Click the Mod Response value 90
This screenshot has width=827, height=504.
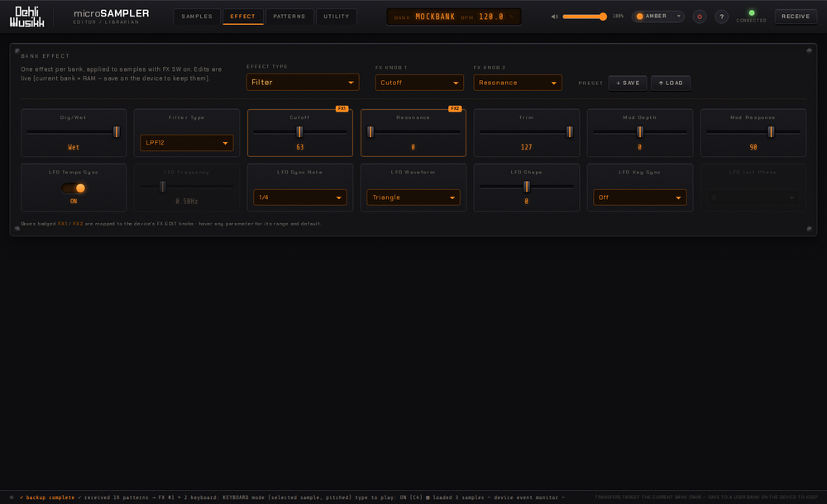point(753,147)
